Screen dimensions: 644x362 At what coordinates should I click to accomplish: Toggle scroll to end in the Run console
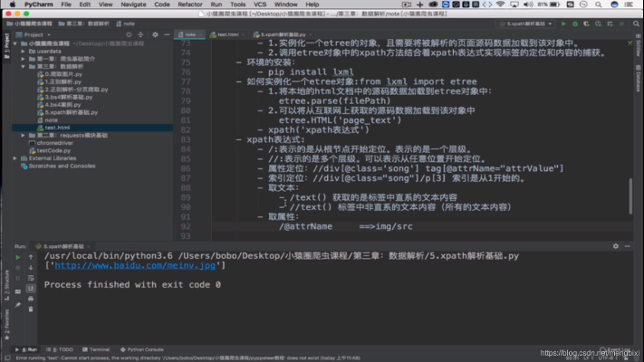click(x=31, y=289)
